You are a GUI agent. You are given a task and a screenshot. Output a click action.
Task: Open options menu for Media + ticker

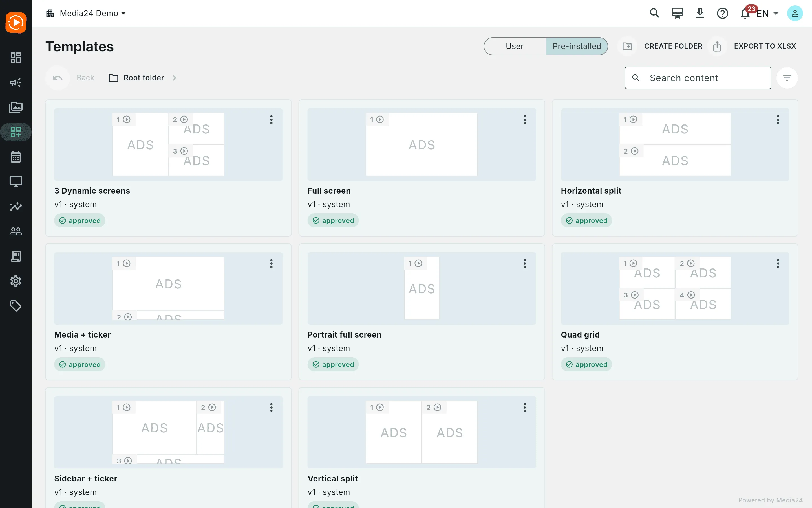point(272,264)
